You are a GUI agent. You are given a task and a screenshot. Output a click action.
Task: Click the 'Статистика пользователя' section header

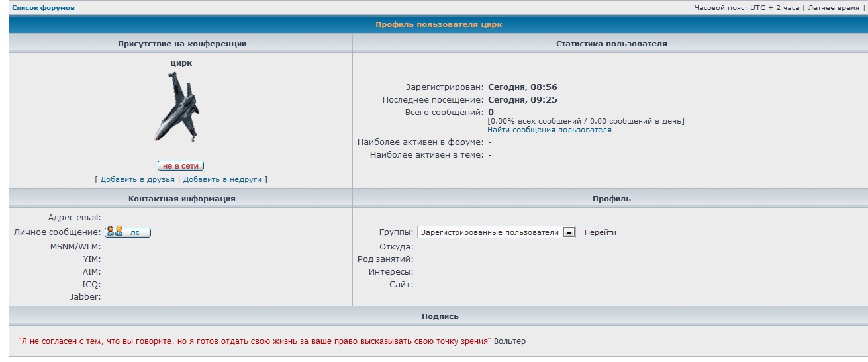tap(611, 44)
